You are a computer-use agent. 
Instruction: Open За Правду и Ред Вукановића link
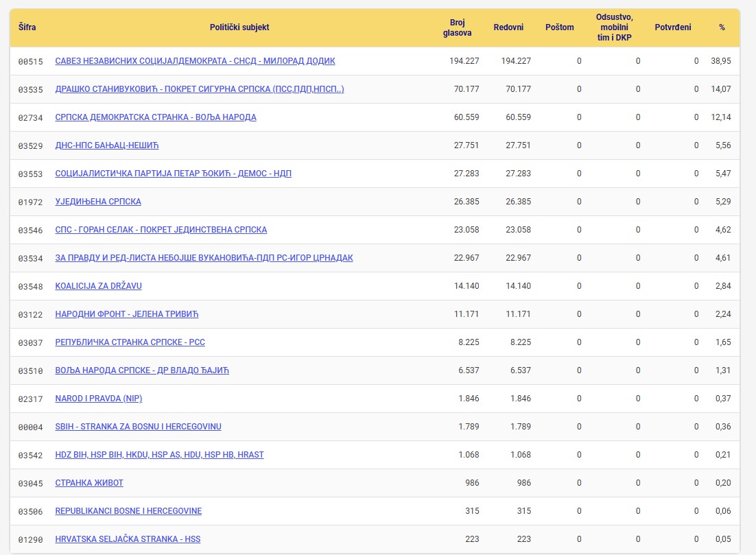(x=204, y=258)
